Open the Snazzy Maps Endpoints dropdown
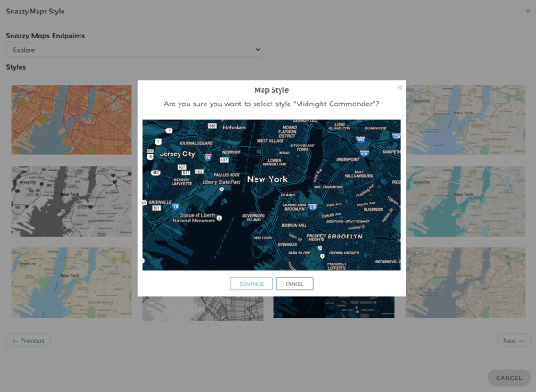This screenshot has width=536, height=392. 134,50
